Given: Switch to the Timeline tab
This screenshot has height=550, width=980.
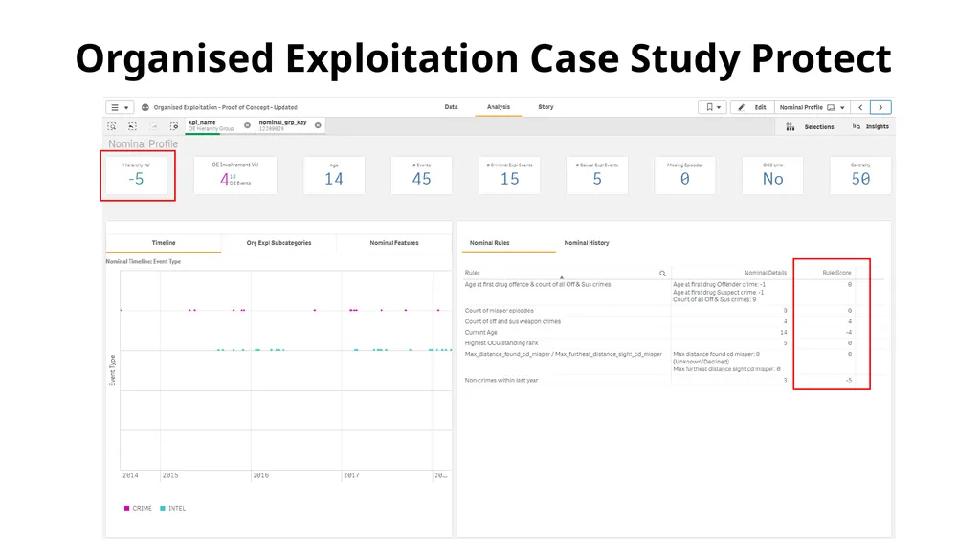Looking at the screenshot, I should (x=164, y=243).
